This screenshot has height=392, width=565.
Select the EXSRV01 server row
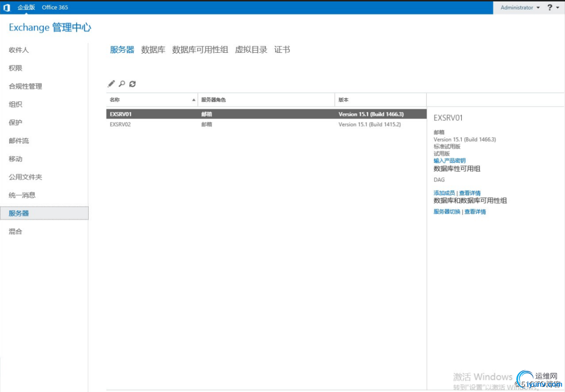click(266, 114)
